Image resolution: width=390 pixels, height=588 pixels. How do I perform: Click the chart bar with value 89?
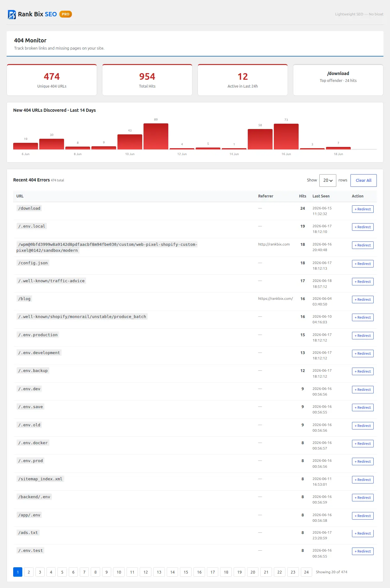coord(156,136)
